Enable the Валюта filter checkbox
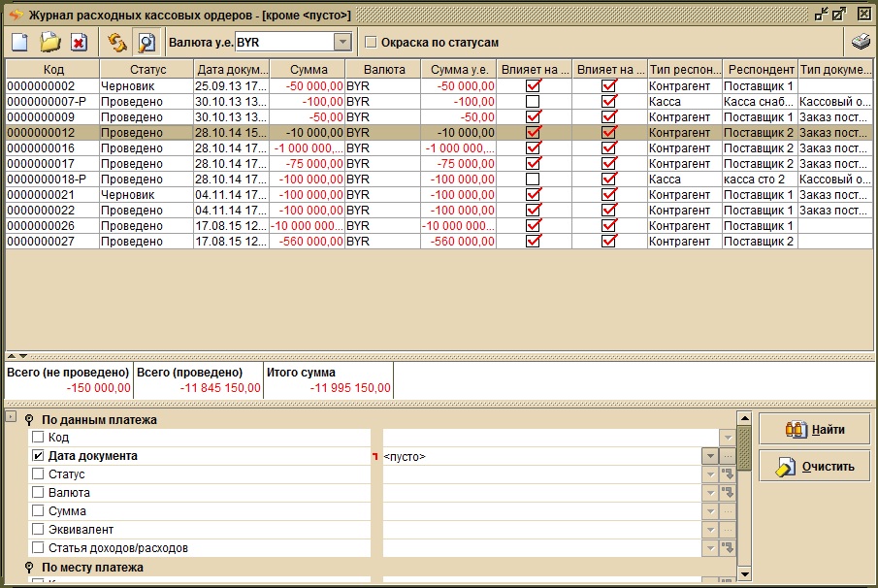Screen dimensions: 878x588 (x=38, y=492)
